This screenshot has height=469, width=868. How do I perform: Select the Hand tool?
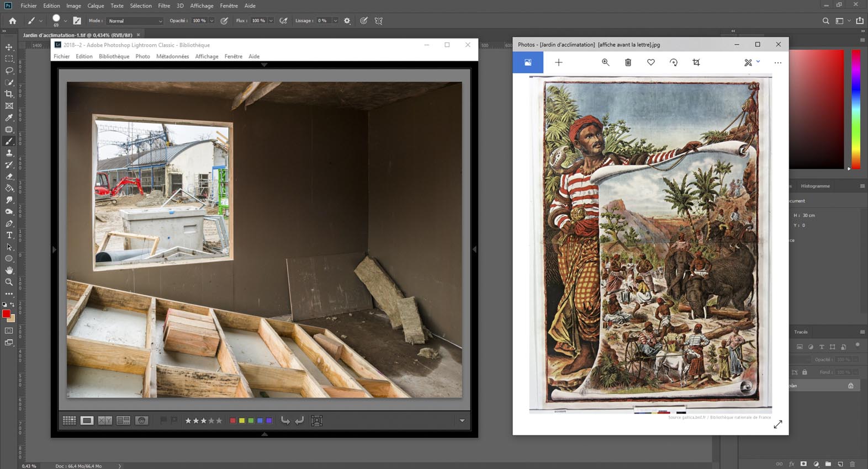pyautogui.click(x=9, y=270)
